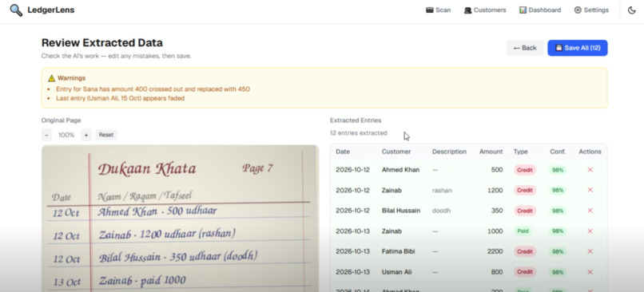Click the Credit badge for Usman Ali
The height and width of the screenshot is (292, 644).
[524, 272]
